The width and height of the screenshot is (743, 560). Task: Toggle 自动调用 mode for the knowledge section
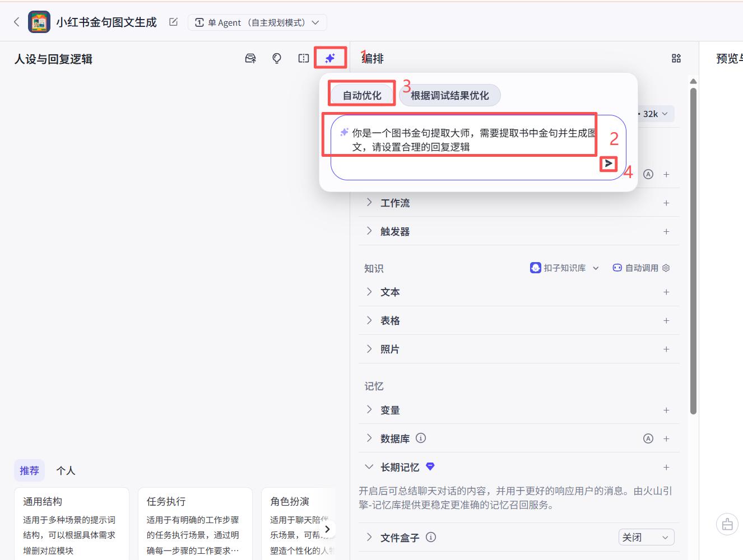tap(635, 268)
